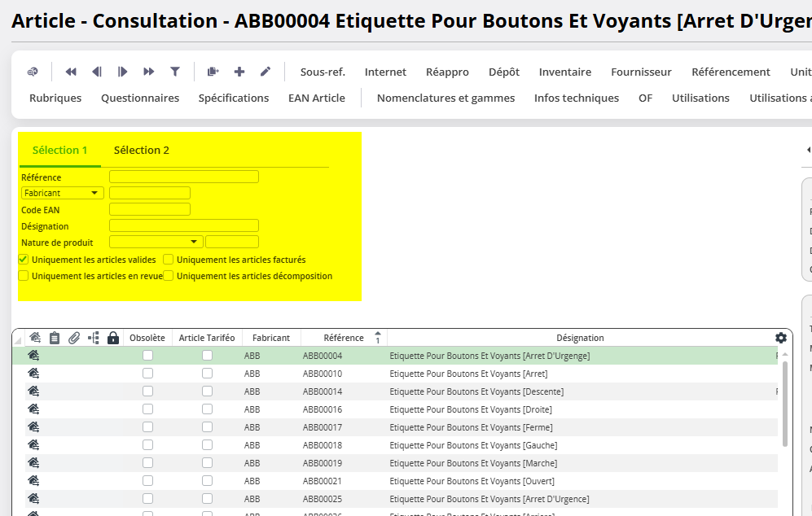The image size is (812, 516).
Task: Go to the first record with double-left arrows
Action: (x=71, y=72)
